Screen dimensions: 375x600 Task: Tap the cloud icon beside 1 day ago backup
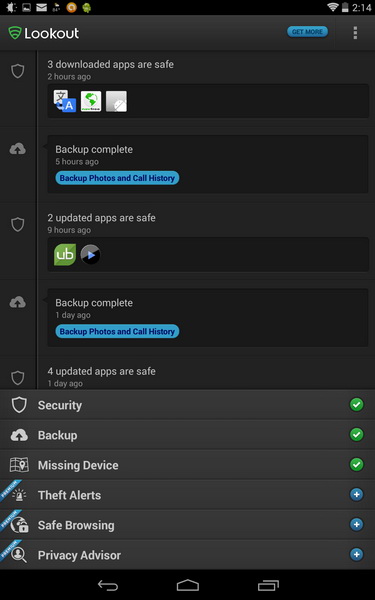click(18, 302)
